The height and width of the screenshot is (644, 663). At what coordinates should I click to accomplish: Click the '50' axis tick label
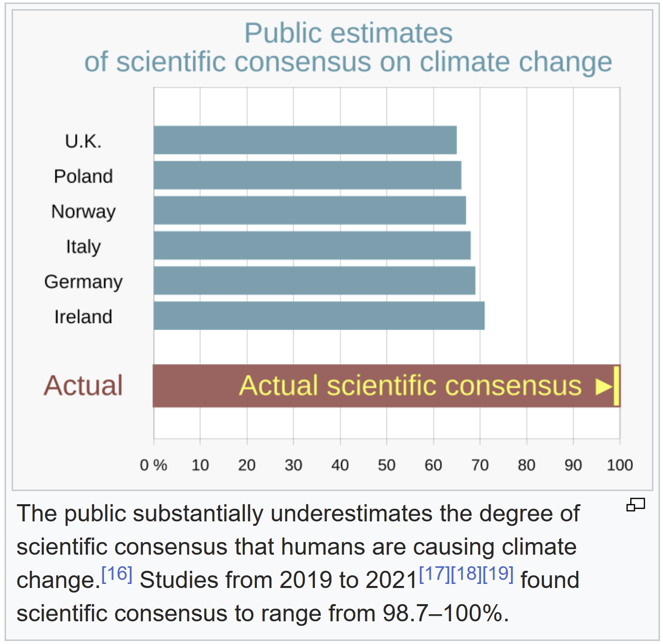(x=386, y=465)
